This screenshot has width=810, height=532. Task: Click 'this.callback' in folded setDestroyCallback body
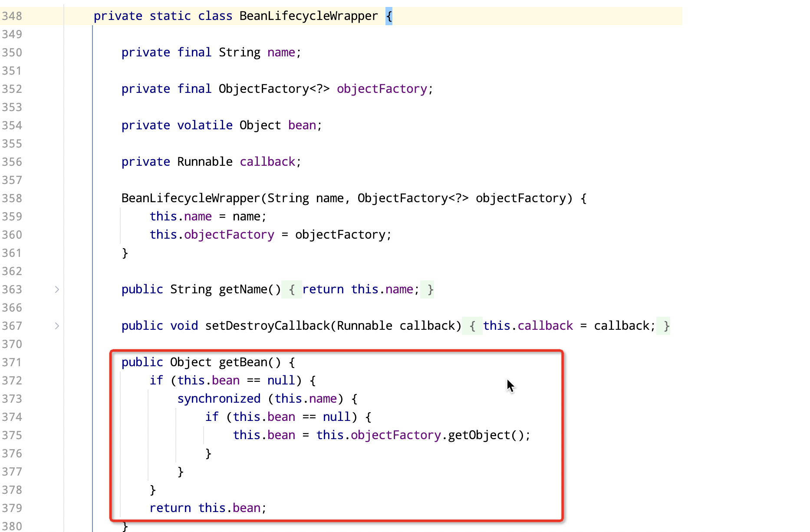pos(528,326)
